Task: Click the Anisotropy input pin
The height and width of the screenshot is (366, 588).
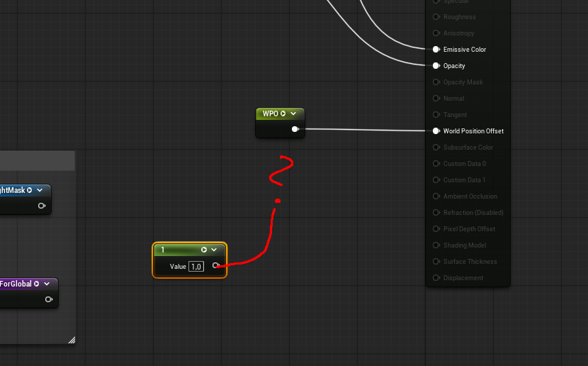Action: 436,33
